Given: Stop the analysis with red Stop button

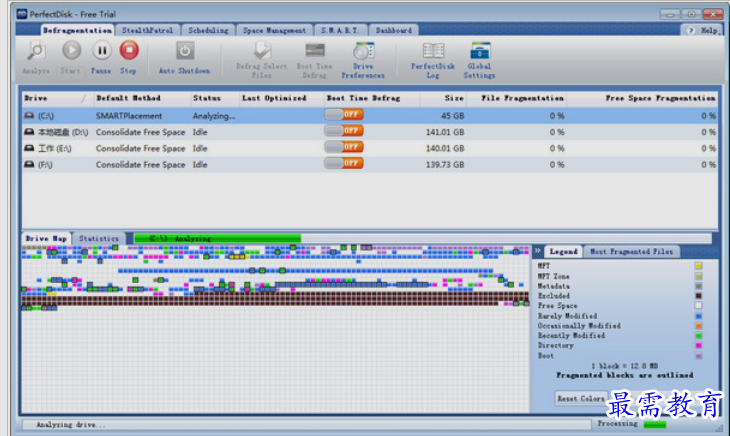Looking at the screenshot, I should pos(129,50).
